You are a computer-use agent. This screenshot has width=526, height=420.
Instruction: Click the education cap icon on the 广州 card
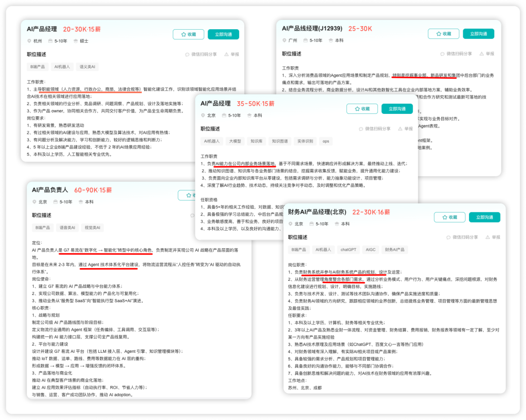(x=331, y=40)
